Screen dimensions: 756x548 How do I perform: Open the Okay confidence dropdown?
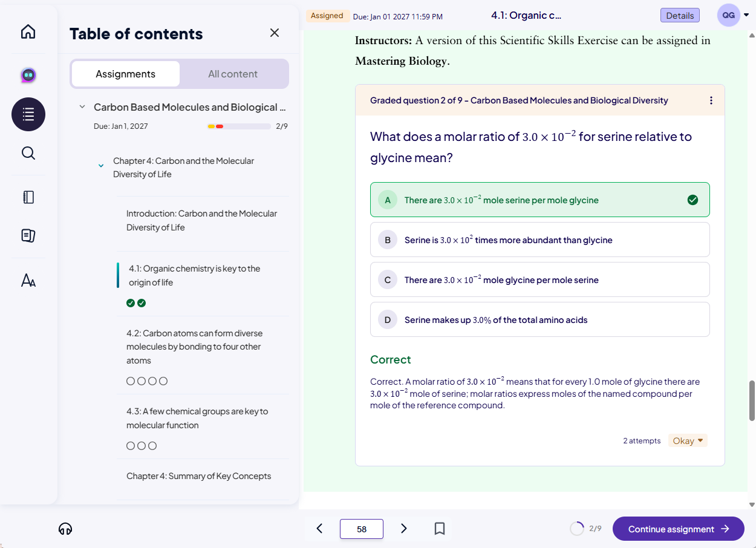pos(688,441)
